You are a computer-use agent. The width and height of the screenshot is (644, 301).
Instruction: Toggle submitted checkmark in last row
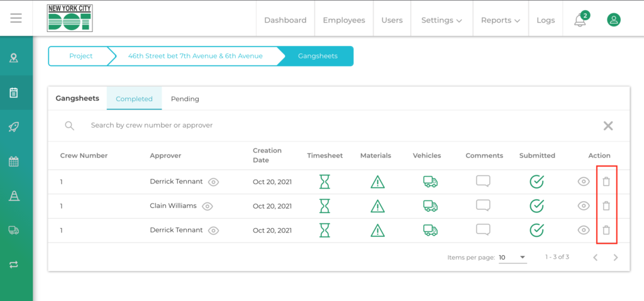[x=536, y=230]
